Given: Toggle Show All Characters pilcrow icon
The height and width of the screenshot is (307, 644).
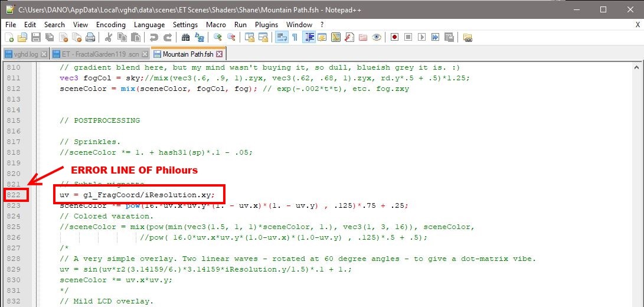Looking at the screenshot, I should (293, 37).
